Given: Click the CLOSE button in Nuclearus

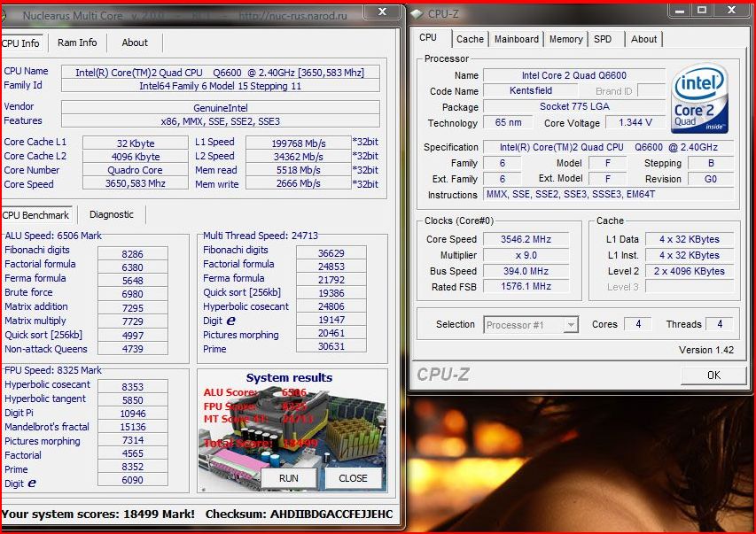Looking at the screenshot, I should (x=353, y=478).
